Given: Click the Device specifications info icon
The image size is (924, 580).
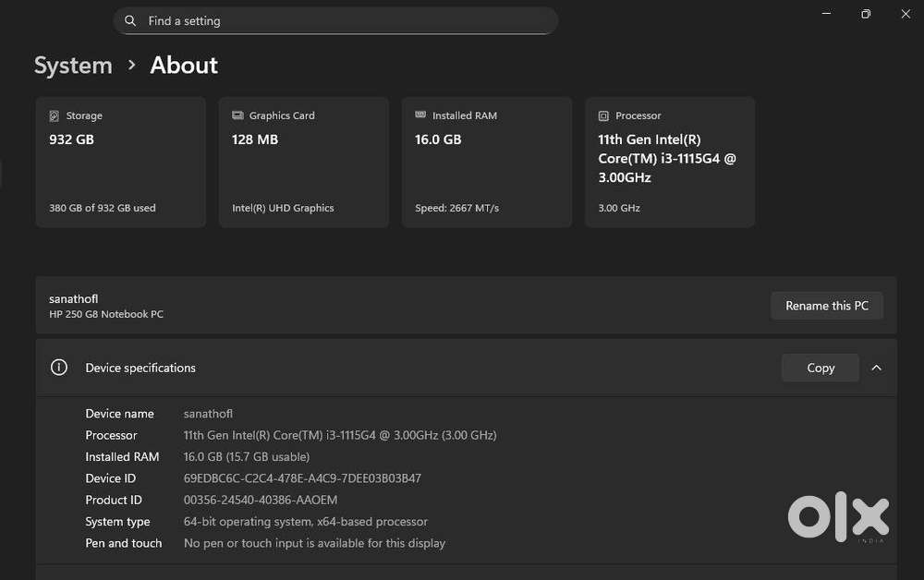Looking at the screenshot, I should (59, 368).
